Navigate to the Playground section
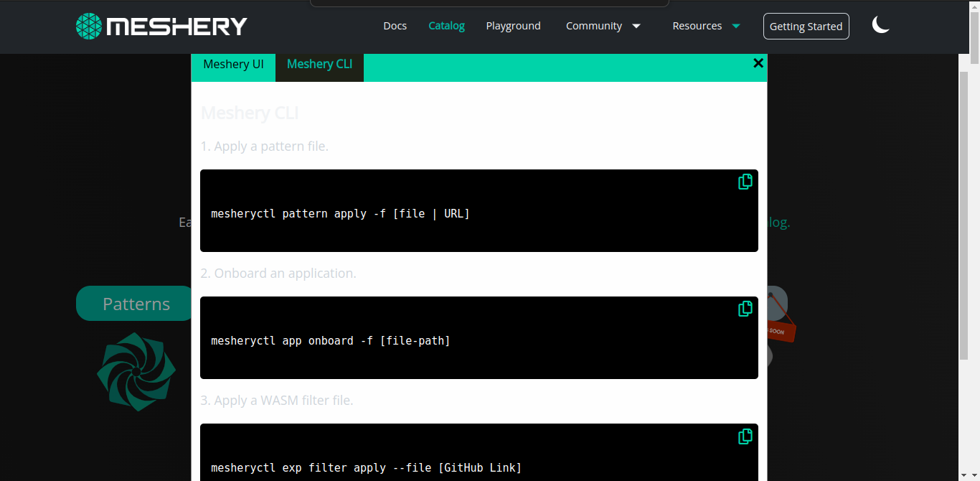This screenshot has height=481, width=980. 513,26
